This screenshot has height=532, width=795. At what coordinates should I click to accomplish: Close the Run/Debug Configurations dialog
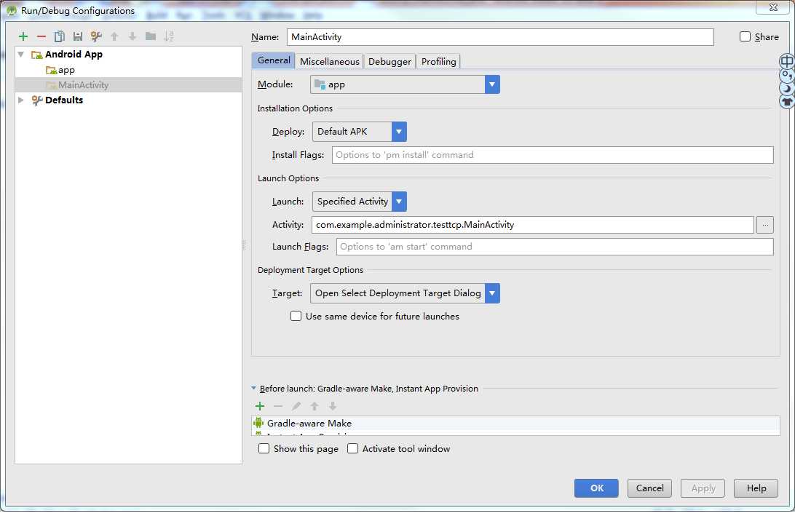coord(773,7)
